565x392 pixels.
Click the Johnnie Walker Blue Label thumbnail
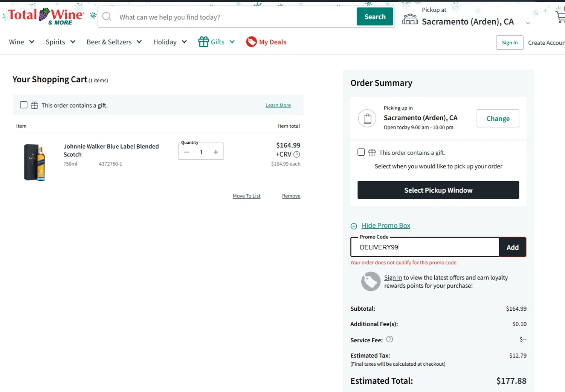[35, 162]
